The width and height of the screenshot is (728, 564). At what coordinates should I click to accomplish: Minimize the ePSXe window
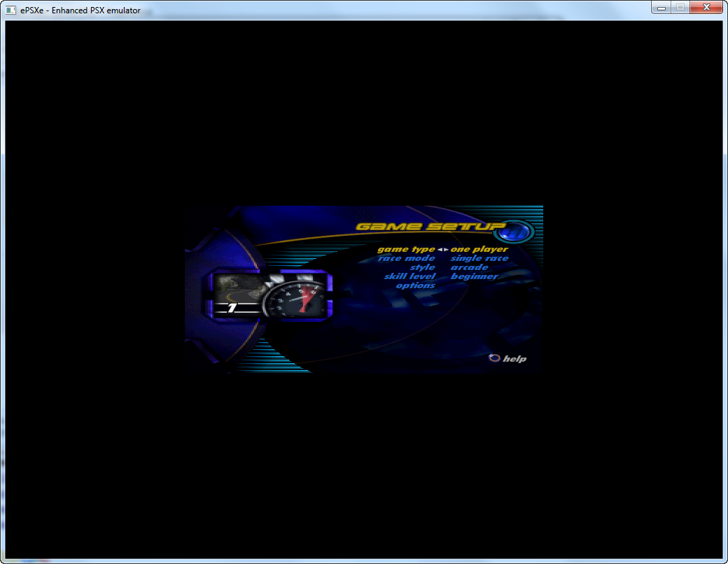coord(661,7)
